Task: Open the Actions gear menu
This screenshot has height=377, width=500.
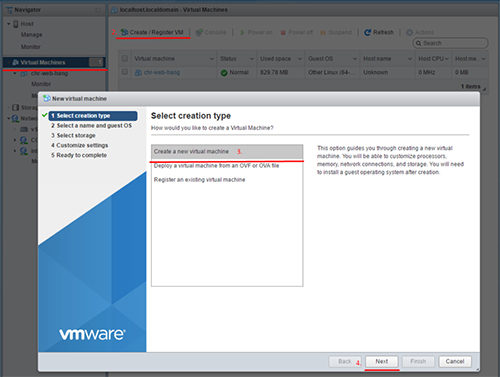Action: (x=420, y=32)
